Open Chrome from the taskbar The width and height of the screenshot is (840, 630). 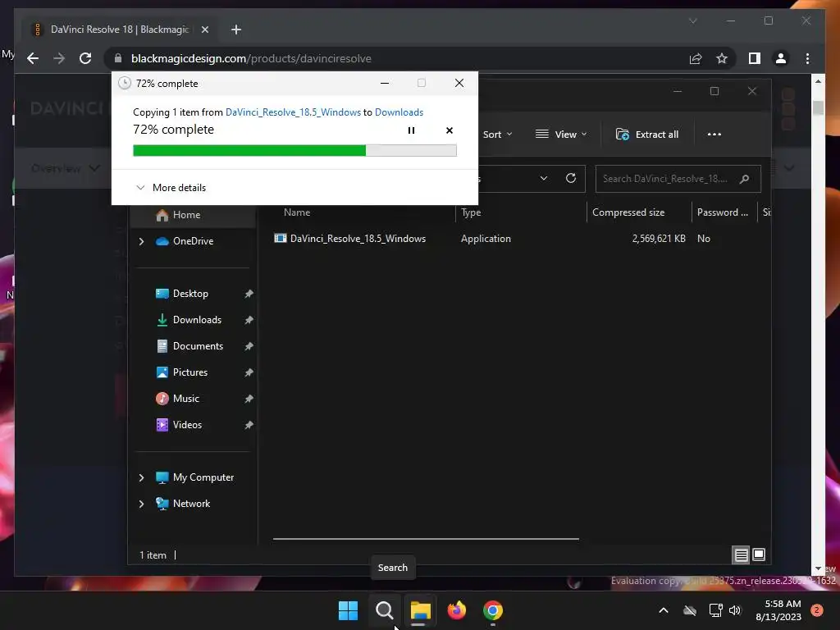point(493,610)
